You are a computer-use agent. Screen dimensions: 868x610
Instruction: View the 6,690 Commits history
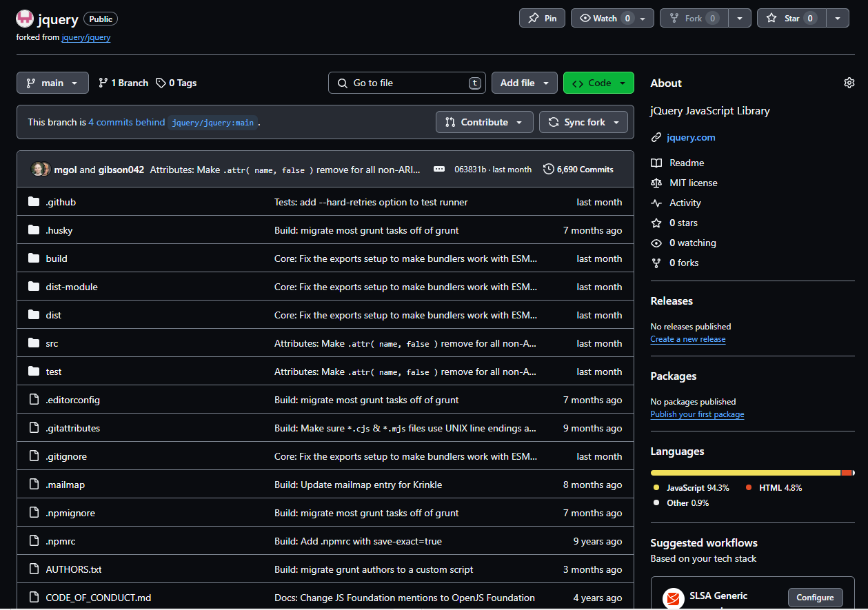pyautogui.click(x=578, y=169)
